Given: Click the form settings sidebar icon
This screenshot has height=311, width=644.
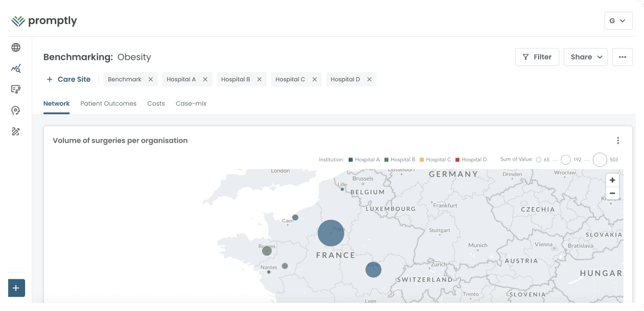Looking at the screenshot, I should point(16,90).
